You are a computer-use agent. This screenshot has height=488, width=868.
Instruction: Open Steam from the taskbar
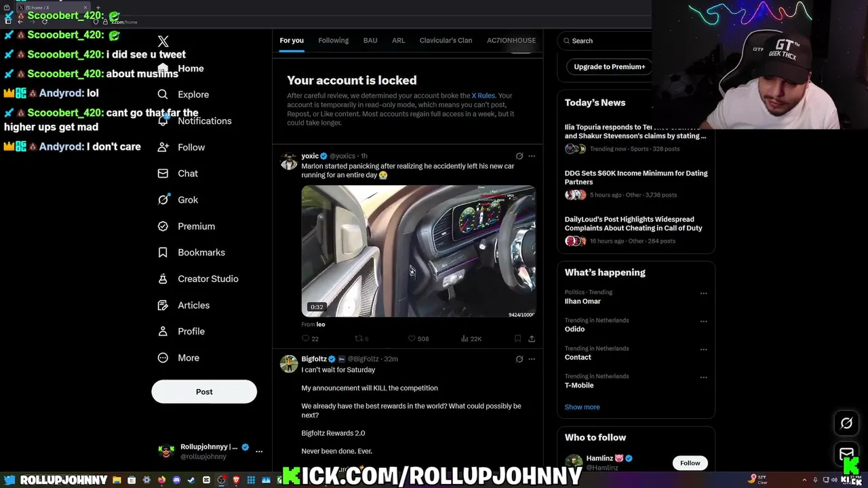(191, 481)
